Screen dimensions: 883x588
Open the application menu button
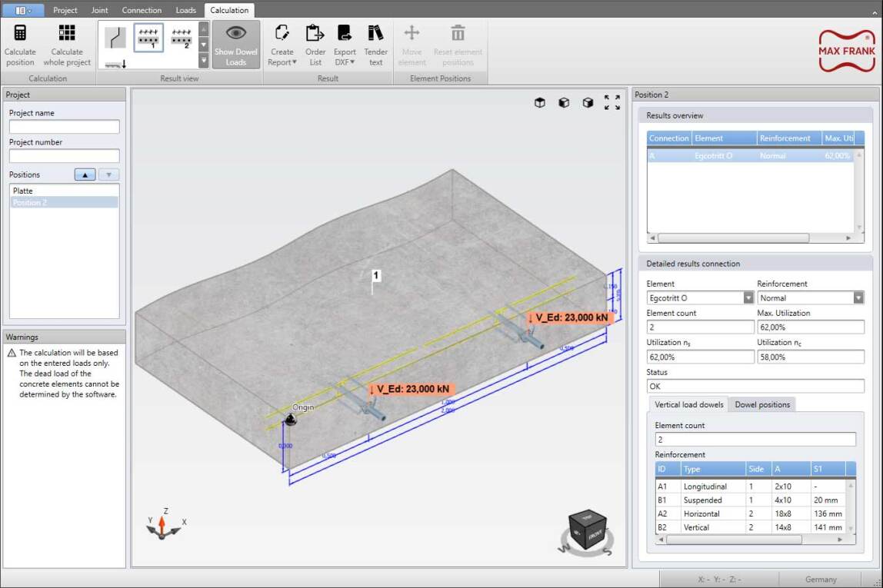[x=22, y=10]
